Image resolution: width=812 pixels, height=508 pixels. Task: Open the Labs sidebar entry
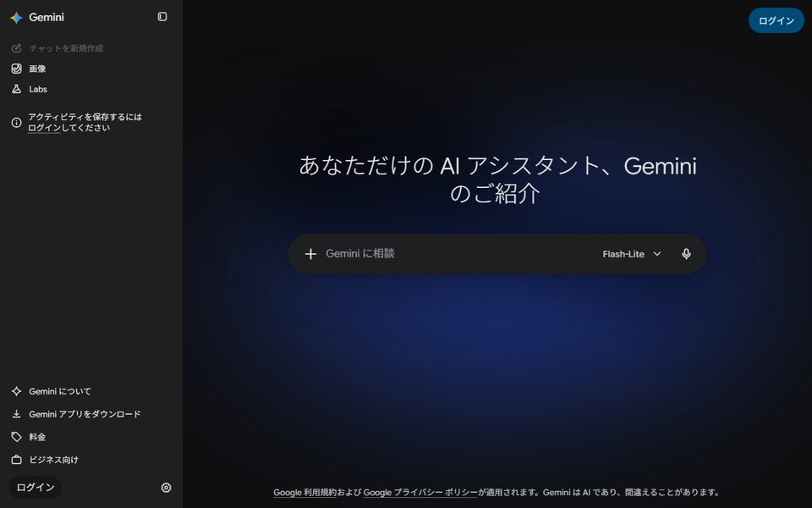pyautogui.click(x=38, y=89)
